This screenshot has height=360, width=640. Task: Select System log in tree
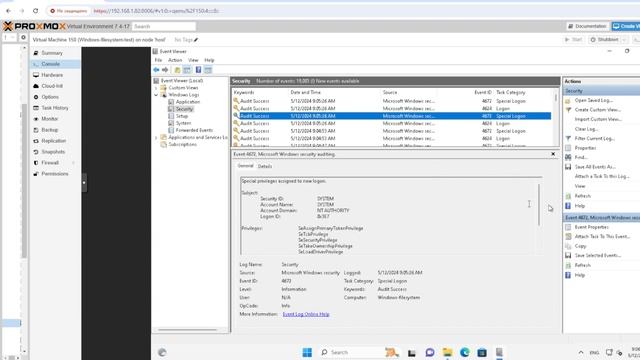click(183, 123)
